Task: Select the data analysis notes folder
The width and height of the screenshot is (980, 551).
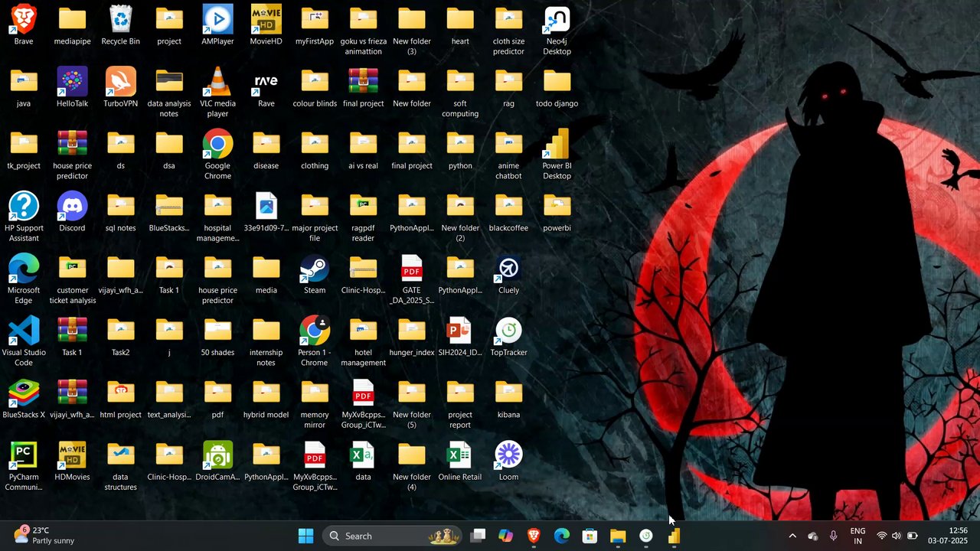Action: click(169, 92)
